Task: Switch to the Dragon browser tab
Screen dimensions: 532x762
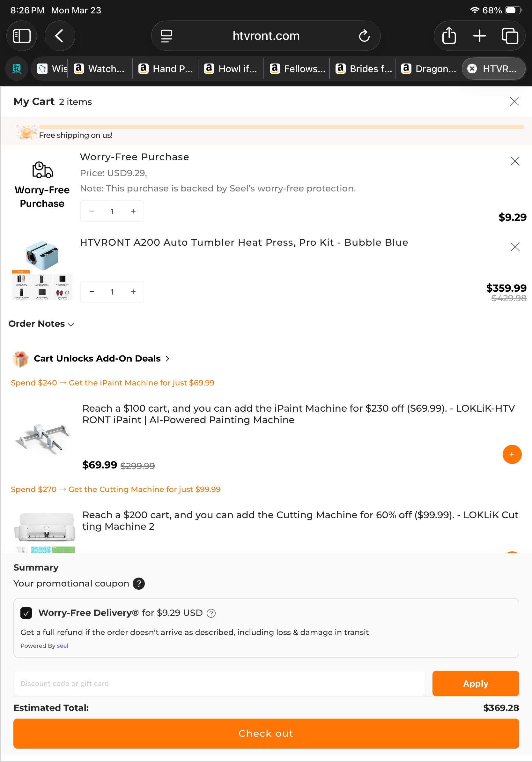Action: (429, 69)
